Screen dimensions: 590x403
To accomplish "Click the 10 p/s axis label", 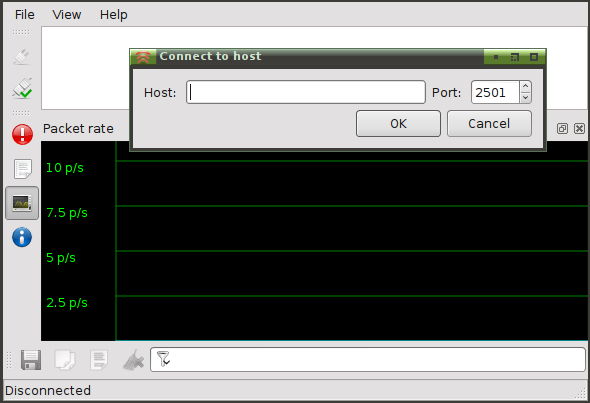I will click(64, 168).
